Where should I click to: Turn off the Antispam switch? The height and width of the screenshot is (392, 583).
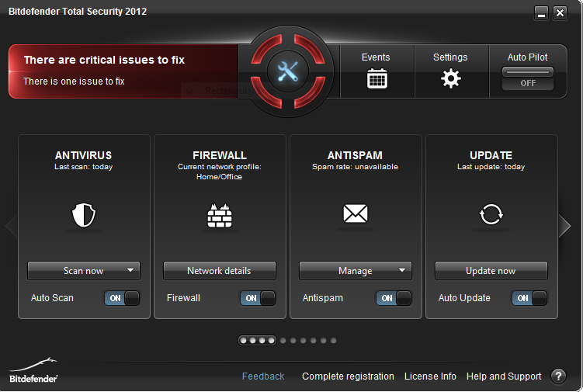coord(394,298)
